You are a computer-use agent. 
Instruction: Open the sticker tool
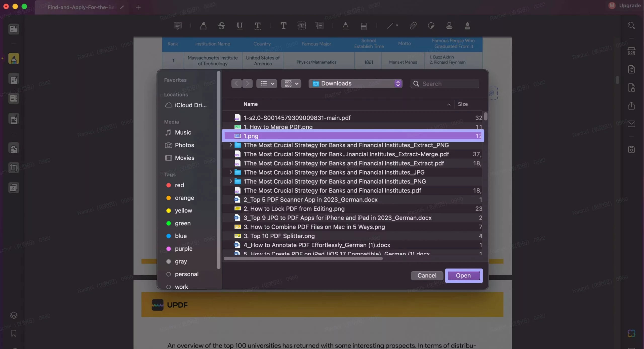point(431,26)
